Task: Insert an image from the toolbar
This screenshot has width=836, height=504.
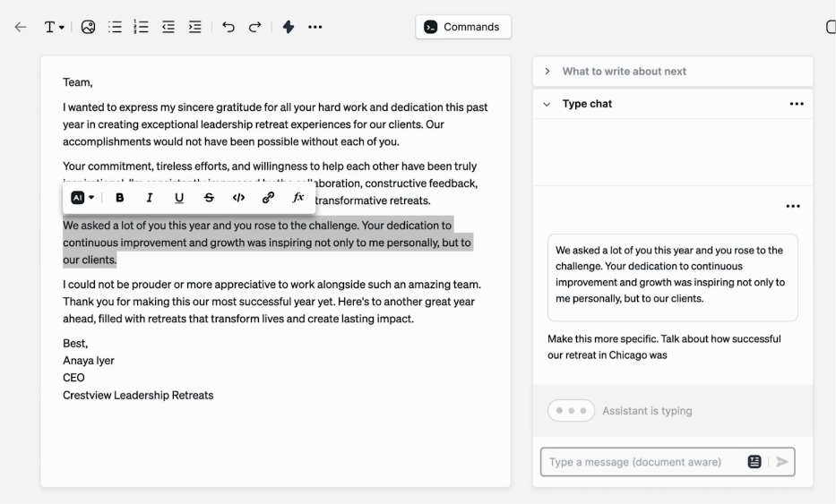Action: point(88,27)
